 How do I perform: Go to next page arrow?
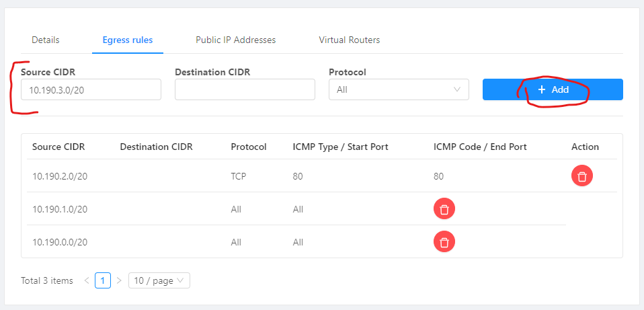119,280
